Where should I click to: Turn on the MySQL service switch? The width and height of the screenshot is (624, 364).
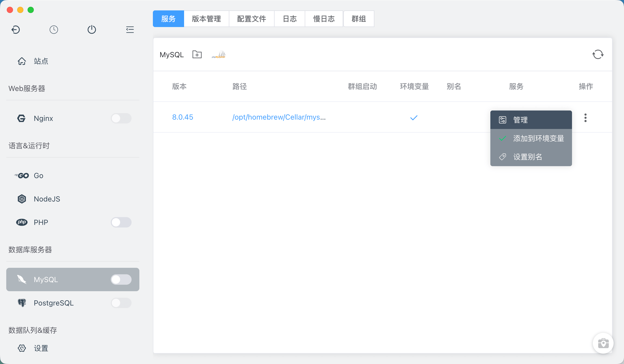121,279
